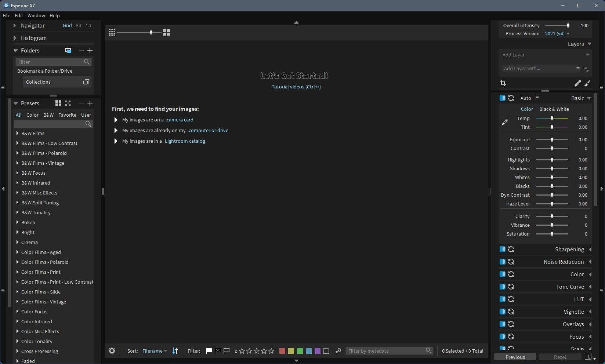Viewport: 605px width, 364px height.
Task: Click the Presets expand fullscreen icon
Action: pyautogui.click(x=68, y=103)
